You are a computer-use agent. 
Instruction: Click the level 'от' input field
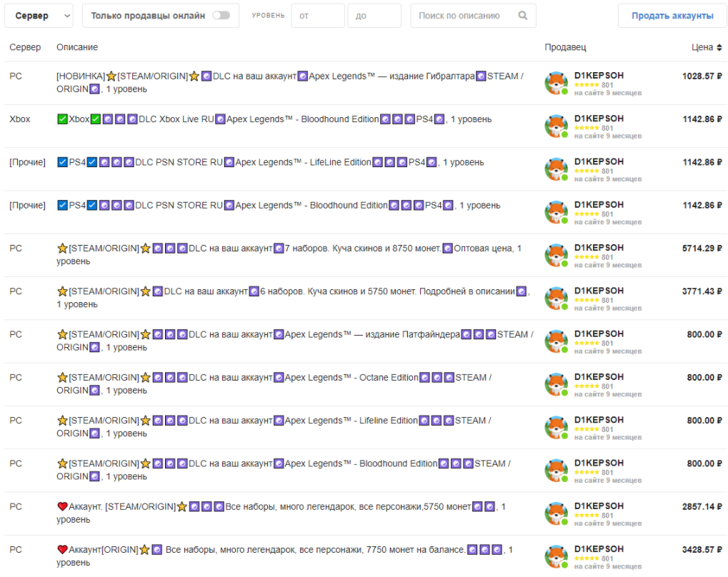(x=318, y=16)
